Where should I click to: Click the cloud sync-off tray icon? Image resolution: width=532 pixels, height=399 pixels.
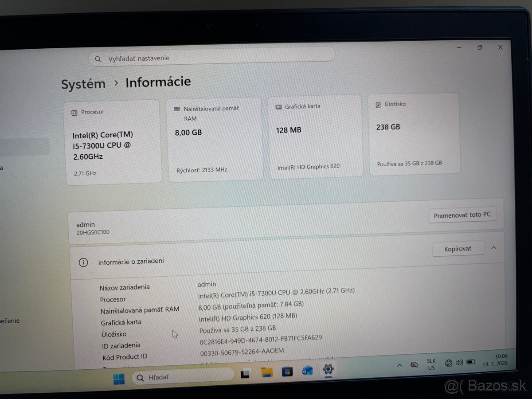(414, 364)
